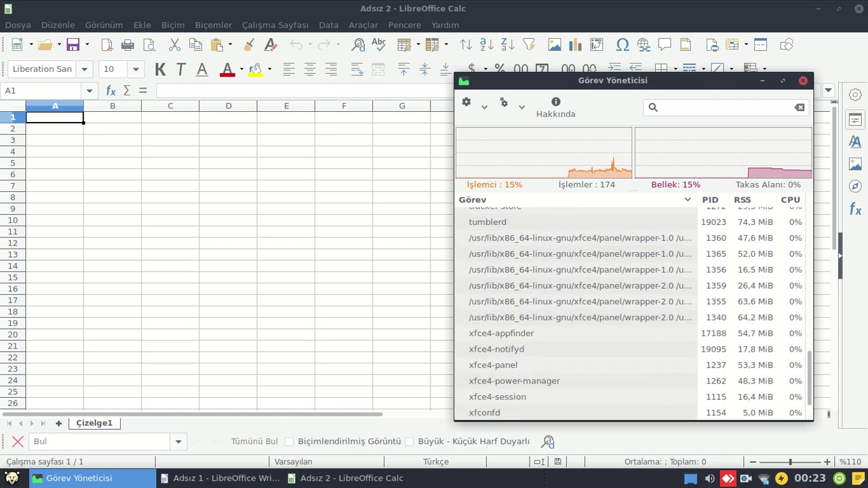Insert an image into the sheet
The image size is (868, 488).
(555, 45)
